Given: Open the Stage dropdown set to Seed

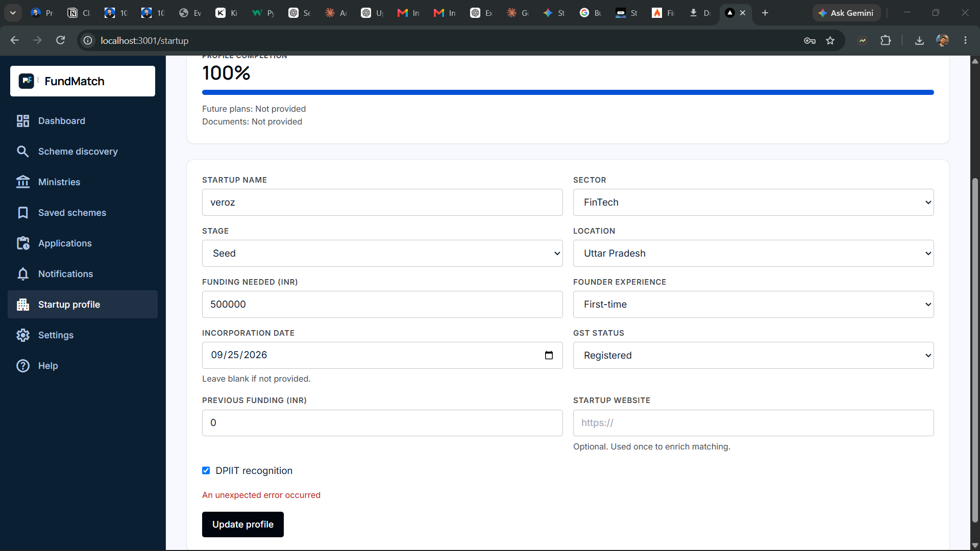Looking at the screenshot, I should [x=382, y=254].
